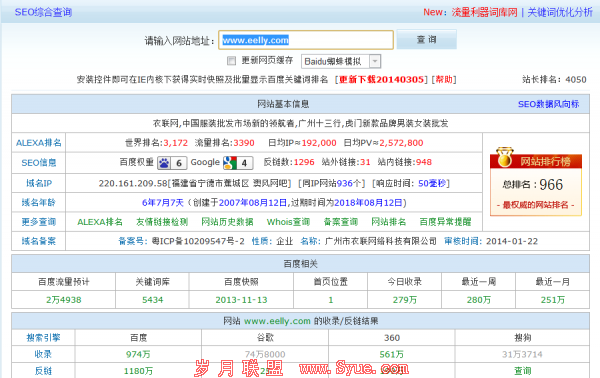Click the 同IP网站 936 link
Image resolution: width=600 pixels, height=378 pixels.
click(344, 183)
